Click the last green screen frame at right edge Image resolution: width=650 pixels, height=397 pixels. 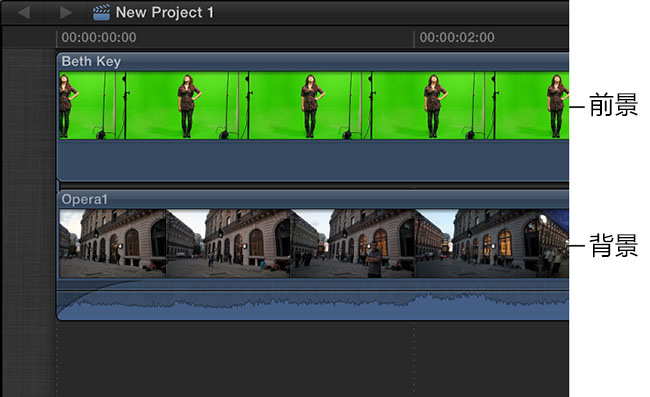pos(532,106)
